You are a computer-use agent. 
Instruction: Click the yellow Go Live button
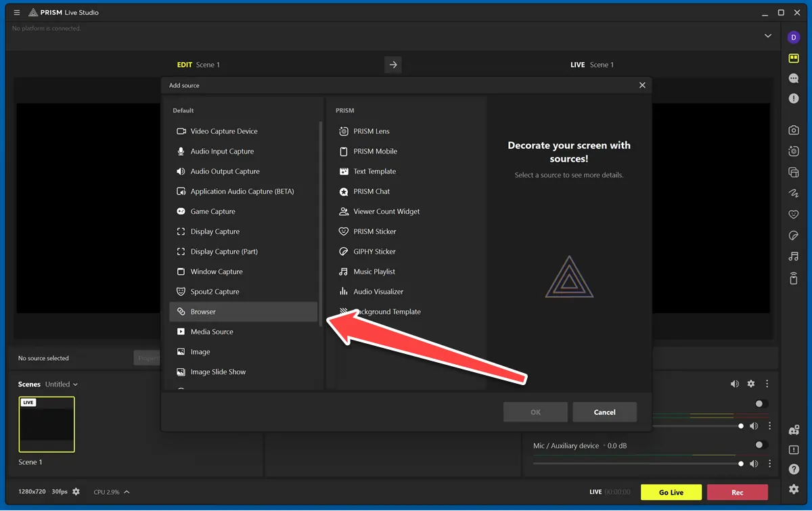coord(671,492)
